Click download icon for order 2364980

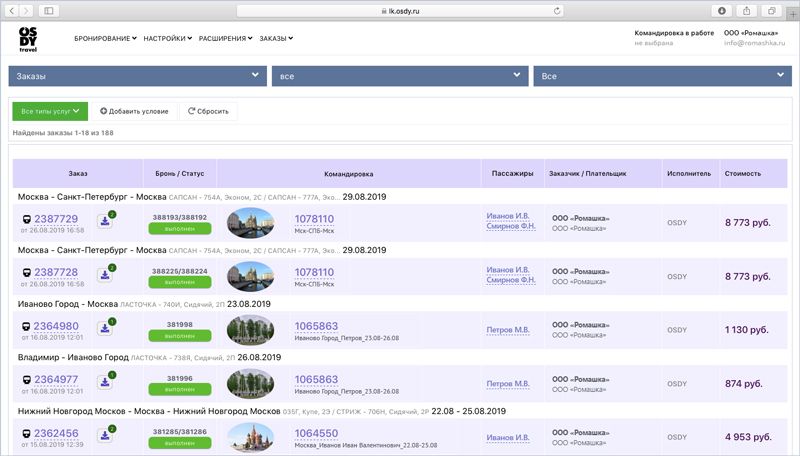(x=105, y=329)
